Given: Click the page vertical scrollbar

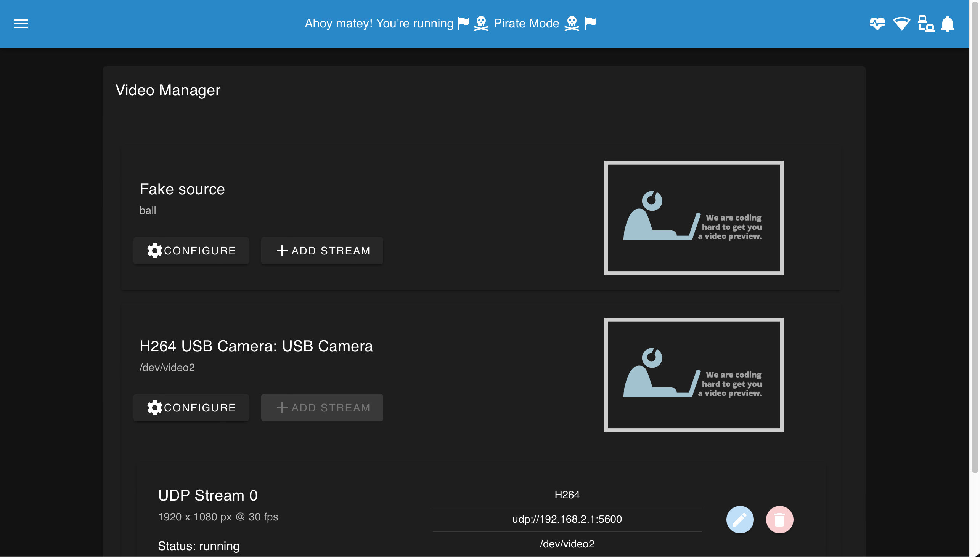Looking at the screenshot, I should coord(975,237).
